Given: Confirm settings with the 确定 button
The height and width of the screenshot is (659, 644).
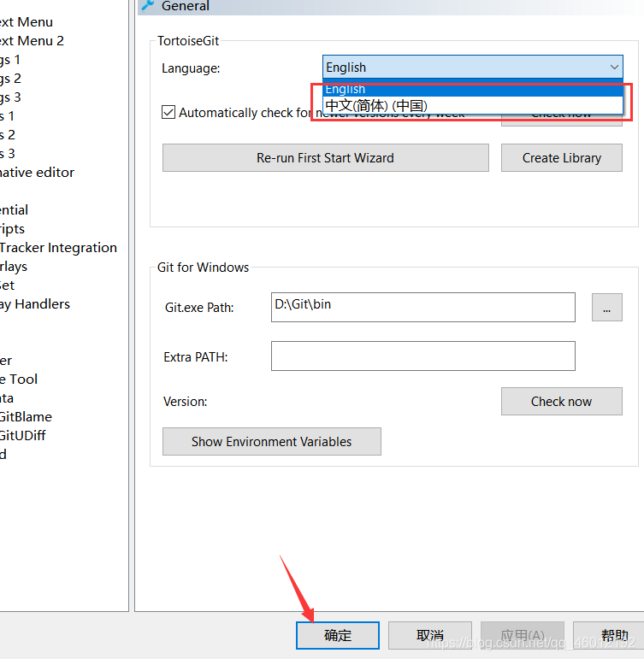Looking at the screenshot, I should coord(337,635).
